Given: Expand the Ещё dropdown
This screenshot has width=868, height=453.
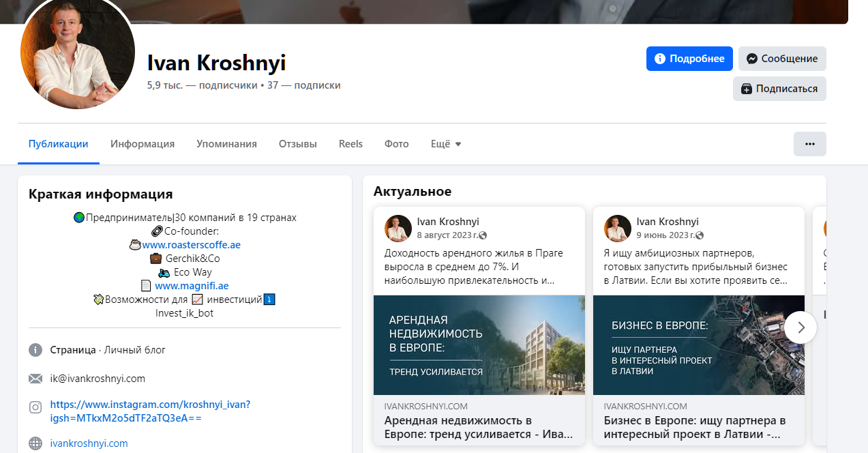Looking at the screenshot, I should coord(446,144).
